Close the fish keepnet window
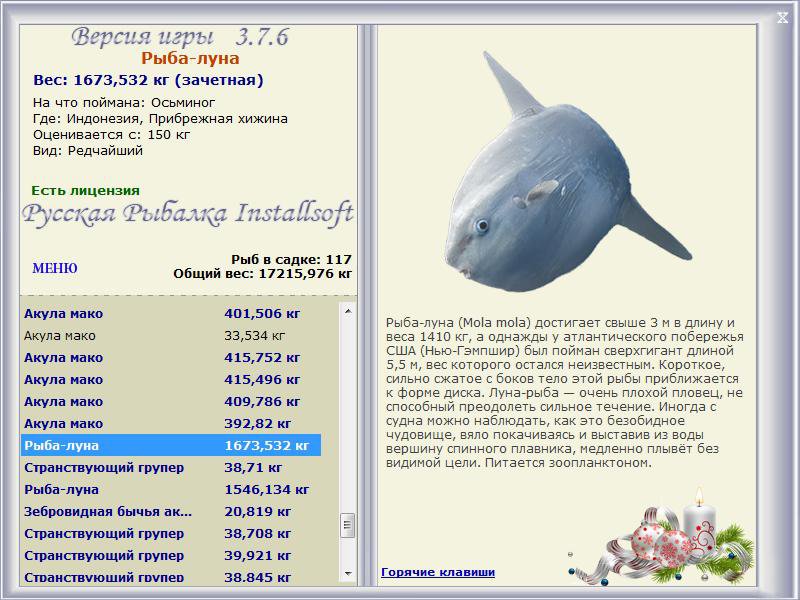Image resolution: width=800 pixels, height=600 pixels. pos(782,18)
